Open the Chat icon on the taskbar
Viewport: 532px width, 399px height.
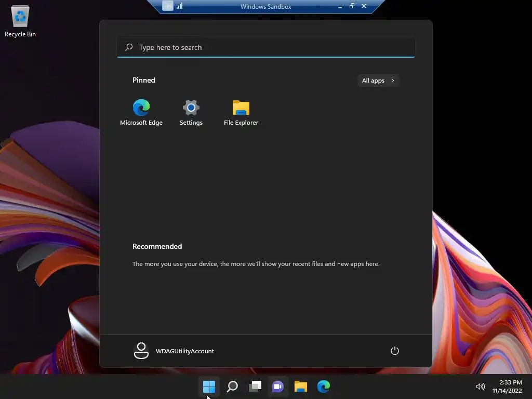[x=278, y=386]
